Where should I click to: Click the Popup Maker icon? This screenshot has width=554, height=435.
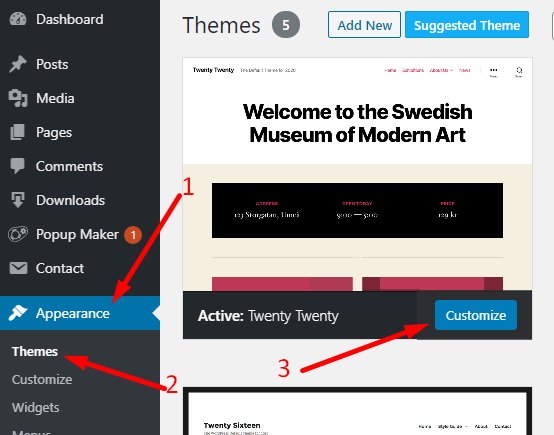pos(18,234)
